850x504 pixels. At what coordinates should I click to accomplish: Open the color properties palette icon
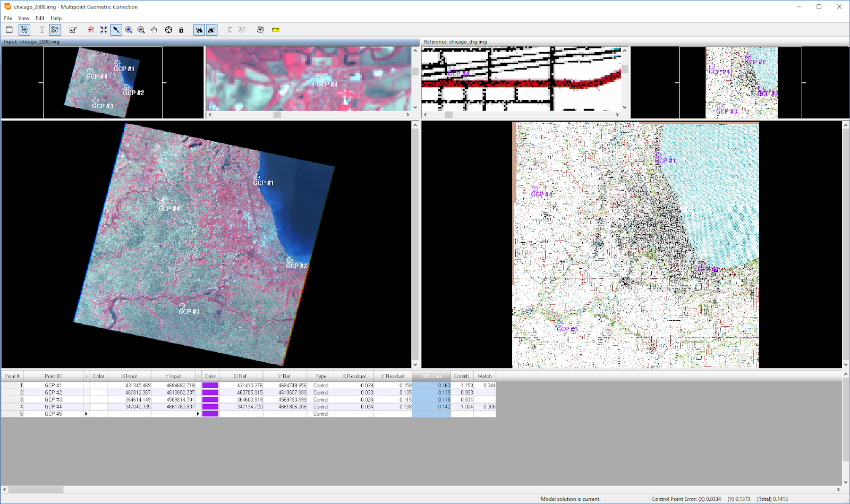(x=261, y=30)
